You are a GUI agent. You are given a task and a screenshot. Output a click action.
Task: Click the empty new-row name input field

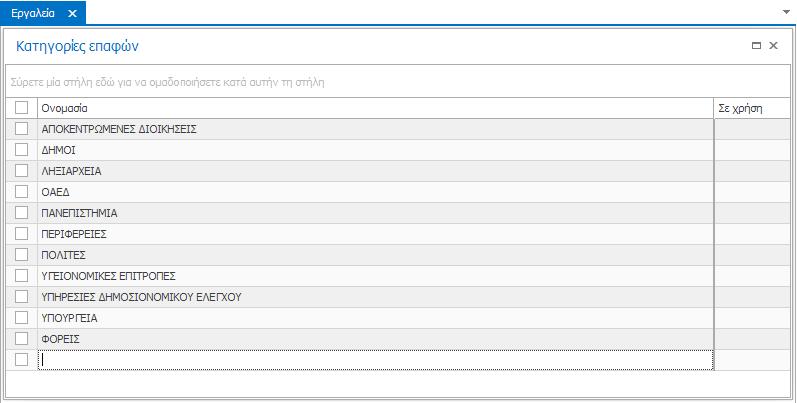click(x=375, y=360)
